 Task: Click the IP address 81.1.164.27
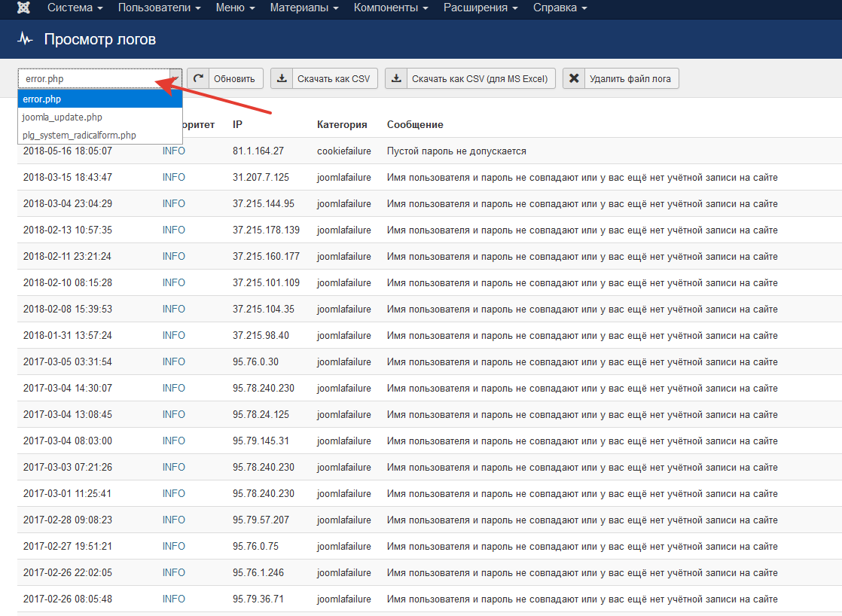(258, 151)
